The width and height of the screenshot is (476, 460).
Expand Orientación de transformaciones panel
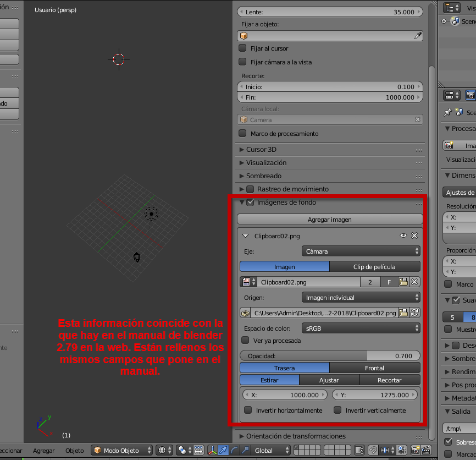tap(242, 436)
